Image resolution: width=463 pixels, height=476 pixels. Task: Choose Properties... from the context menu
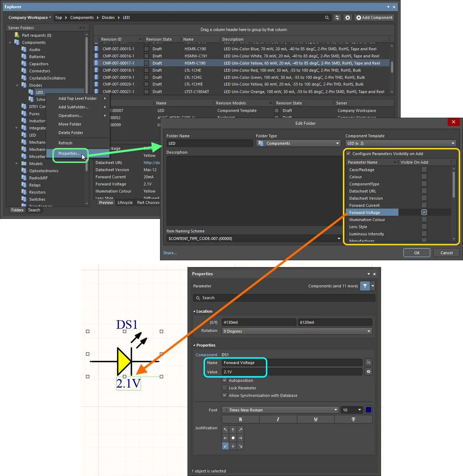tap(69, 153)
